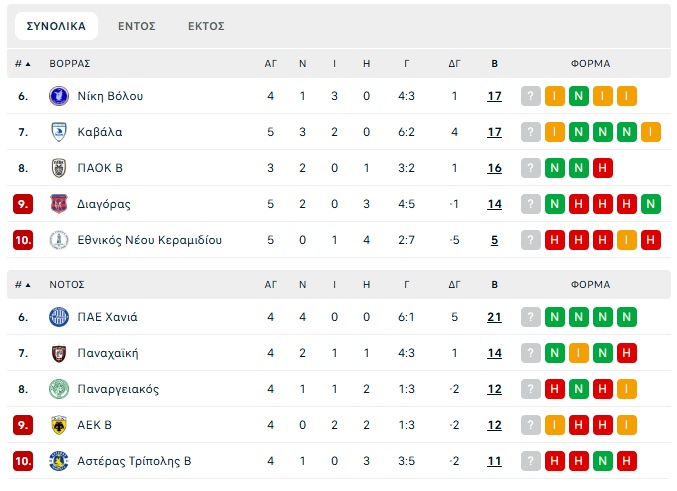This screenshot has width=677, height=491.
Task: Open ΠΑΕ Χανιά points value 21
Action: pyautogui.click(x=494, y=317)
